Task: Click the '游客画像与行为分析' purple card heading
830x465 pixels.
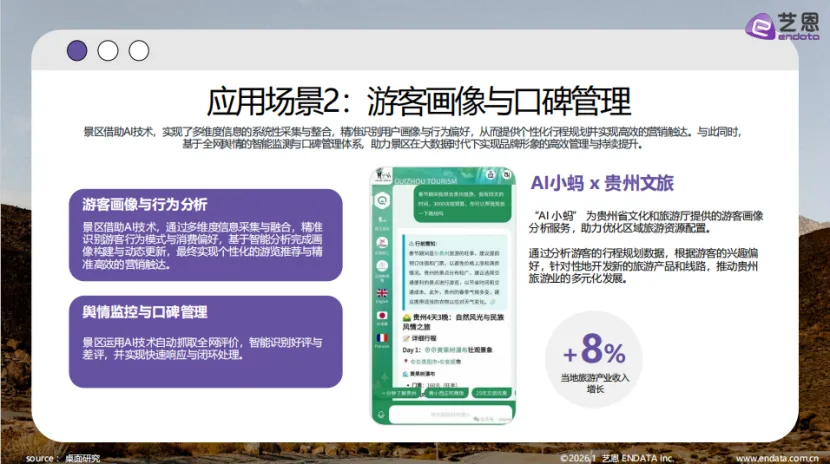Action: pos(145,204)
